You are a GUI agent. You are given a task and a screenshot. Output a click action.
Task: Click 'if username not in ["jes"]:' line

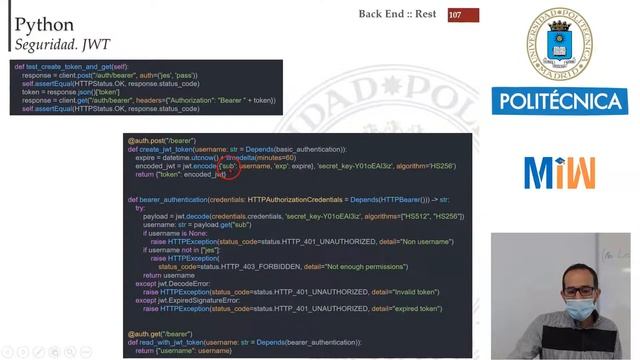point(181,250)
